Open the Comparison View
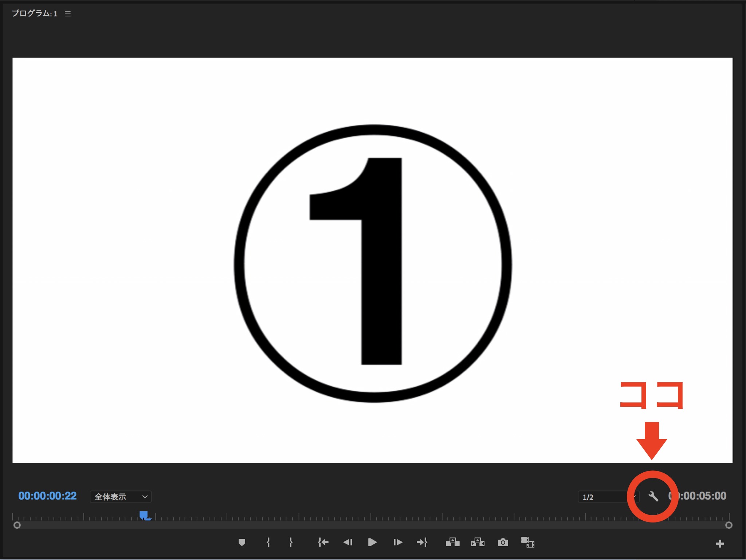Screen dimensions: 746x560 pos(527,542)
